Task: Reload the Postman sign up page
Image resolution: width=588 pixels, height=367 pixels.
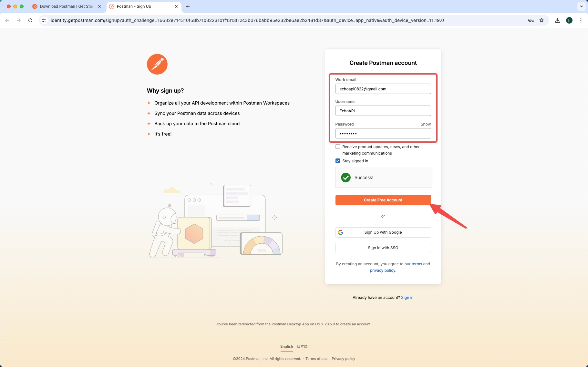Action: (30, 20)
